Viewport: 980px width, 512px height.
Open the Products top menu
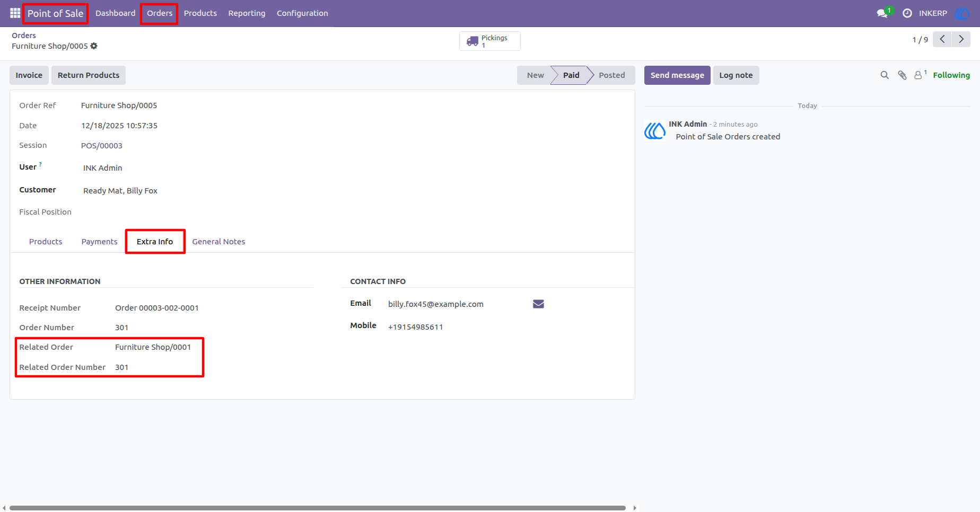200,13
